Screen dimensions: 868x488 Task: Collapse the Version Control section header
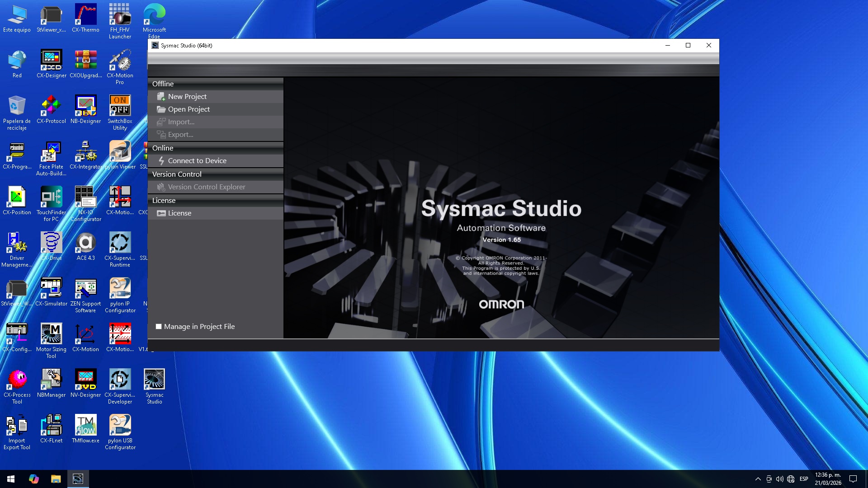pyautogui.click(x=177, y=174)
